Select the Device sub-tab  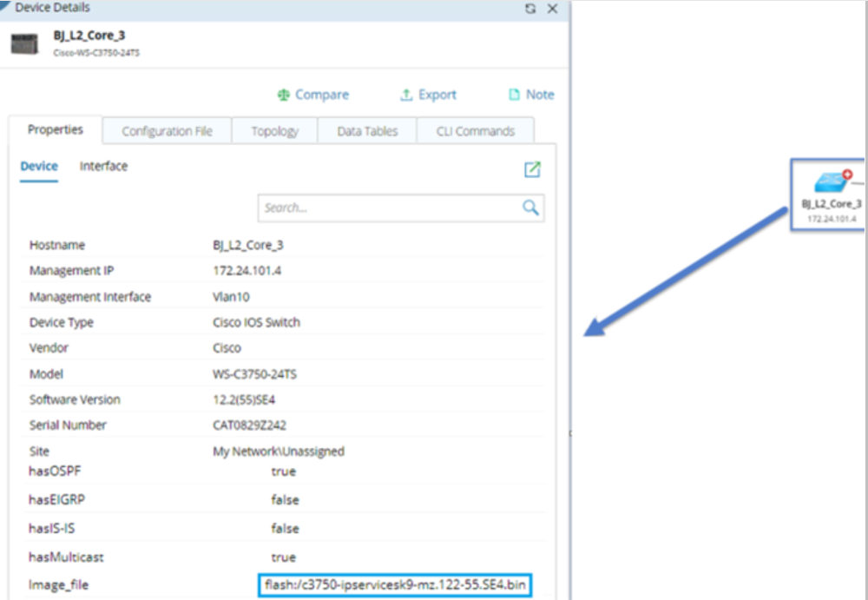click(39, 167)
